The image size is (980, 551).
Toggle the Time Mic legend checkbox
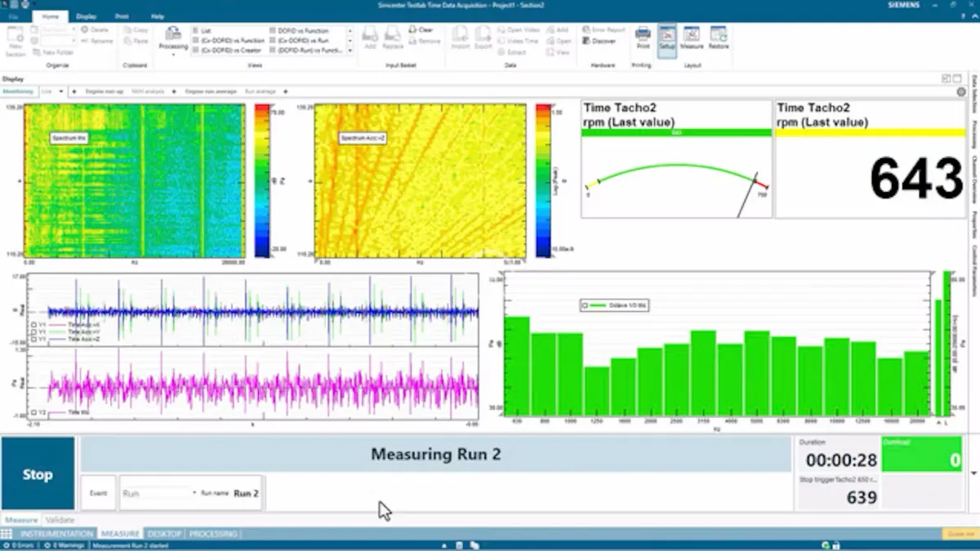click(34, 413)
